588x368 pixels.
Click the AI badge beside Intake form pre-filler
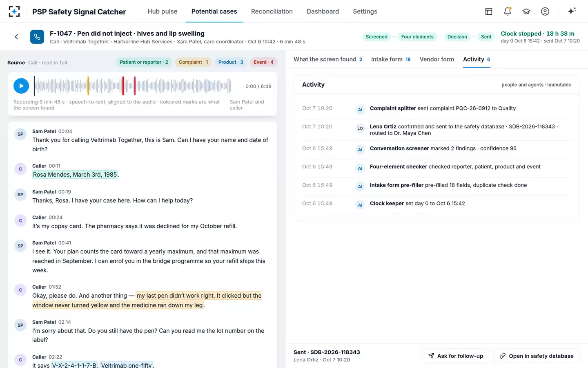click(x=360, y=186)
